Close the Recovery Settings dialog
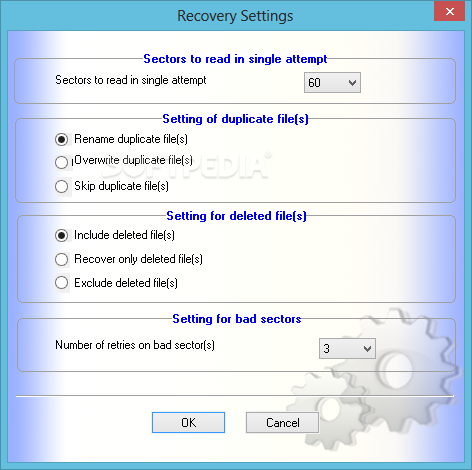 [x=450, y=12]
